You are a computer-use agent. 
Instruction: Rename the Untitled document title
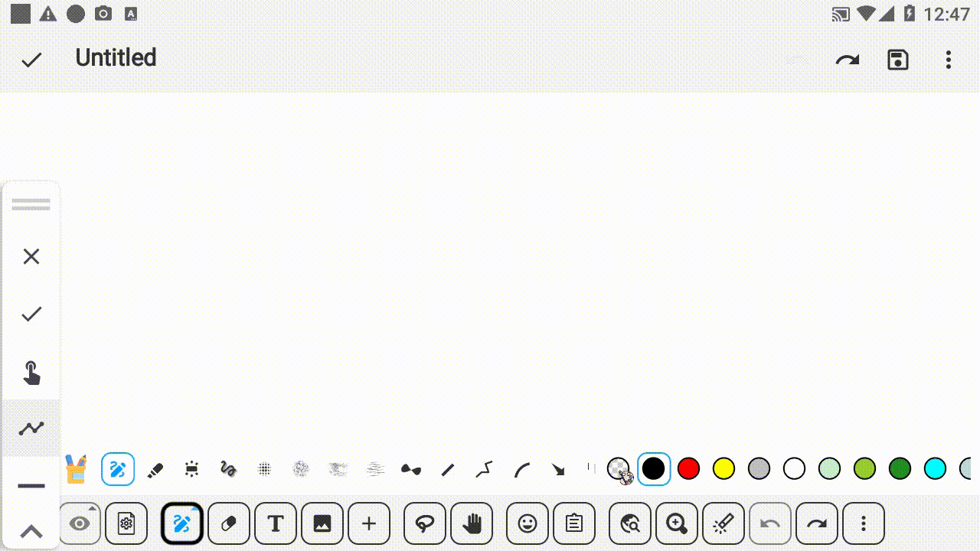pos(116,57)
